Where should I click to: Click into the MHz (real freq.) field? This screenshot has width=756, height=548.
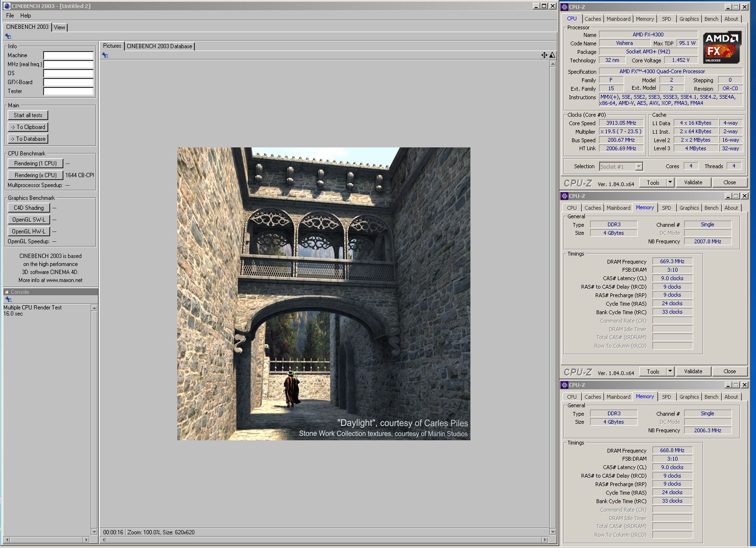click(x=69, y=64)
